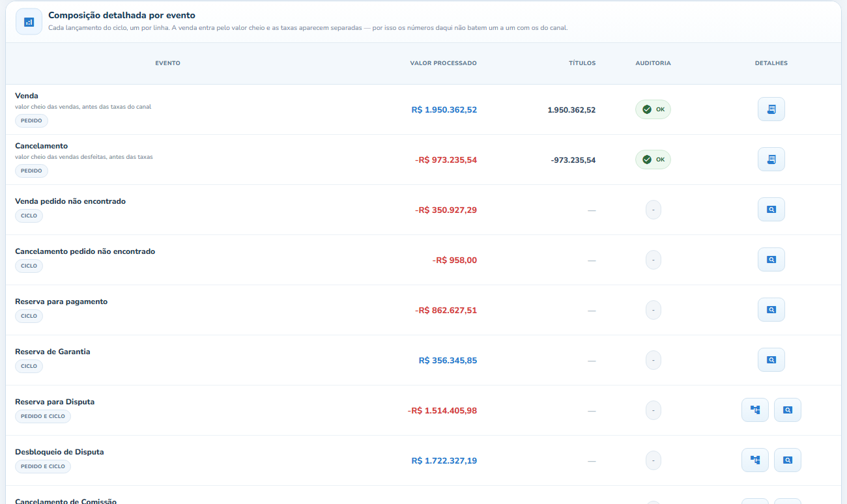The width and height of the screenshot is (847, 504).
Task: Click CICLO tag under Reserva de Garantia
Action: [29, 366]
